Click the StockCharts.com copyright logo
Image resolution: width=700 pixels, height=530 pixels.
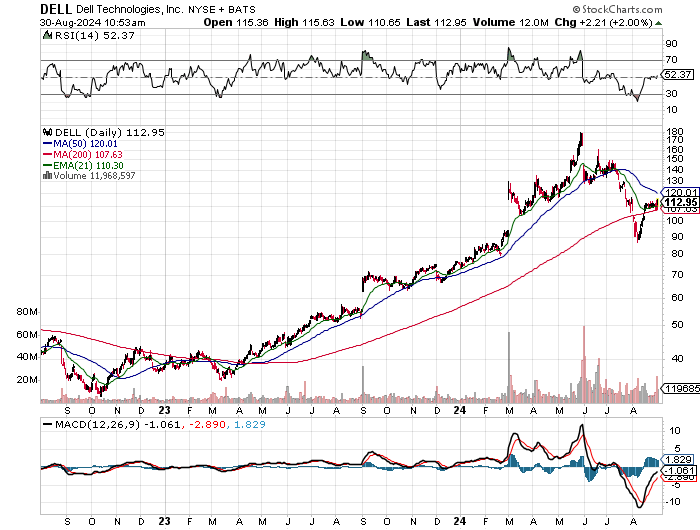coord(618,9)
